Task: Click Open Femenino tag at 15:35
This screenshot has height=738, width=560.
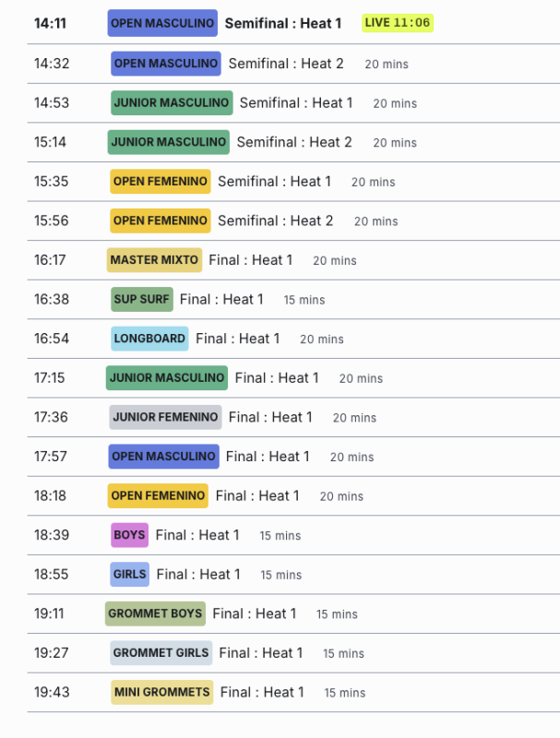Action: point(161,181)
